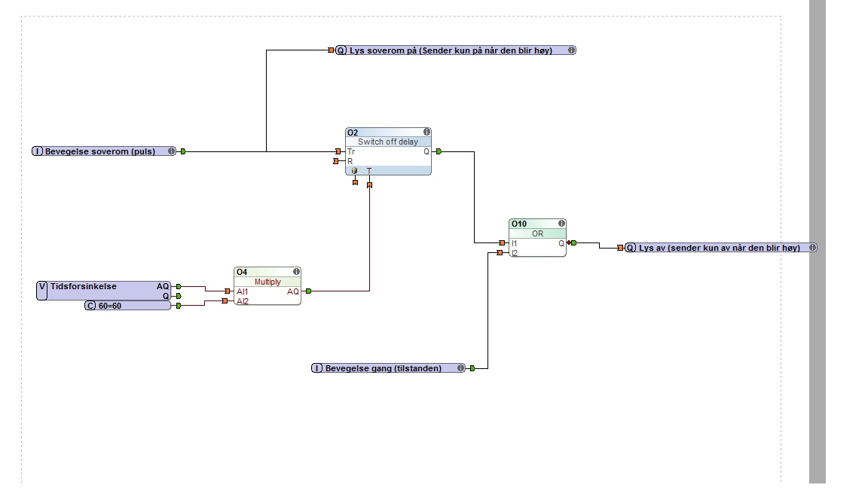Click info icon on Lys av output
868x488 pixels.
click(x=812, y=247)
